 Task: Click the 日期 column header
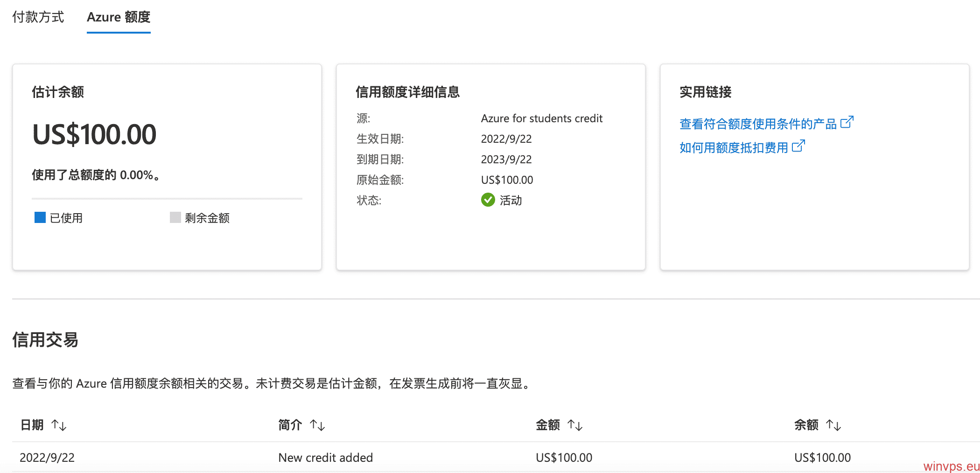tap(32, 425)
